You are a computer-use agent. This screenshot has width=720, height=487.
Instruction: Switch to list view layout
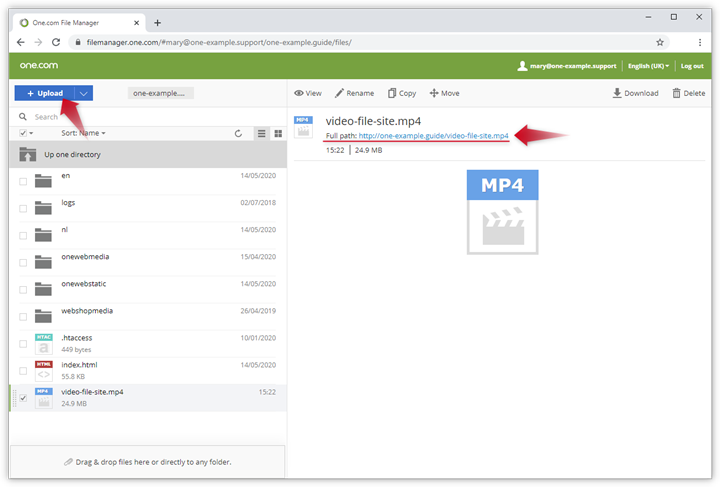coord(262,133)
